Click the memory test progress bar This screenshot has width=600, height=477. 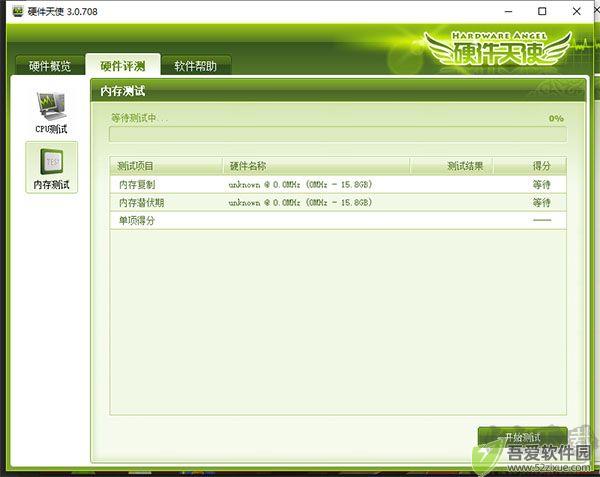(x=338, y=134)
